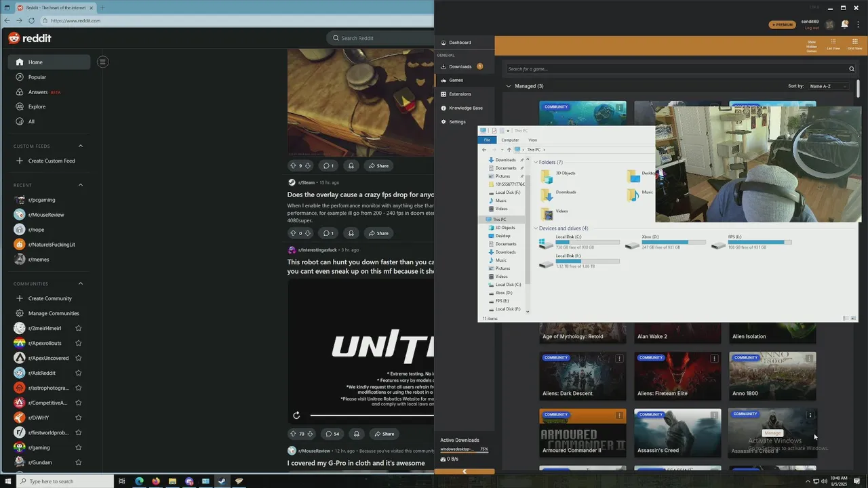
Task: Launch Steam from the taskbar
Action: click(x=222, y=481)
